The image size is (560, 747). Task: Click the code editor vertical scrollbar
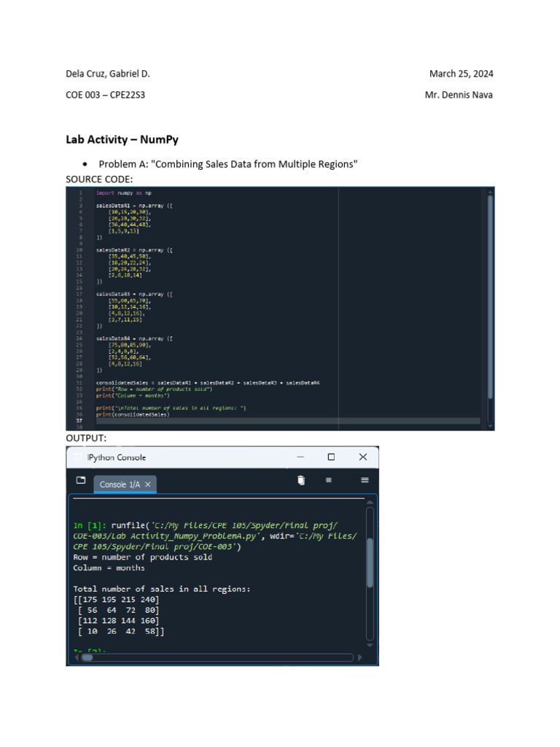pyautogui.click(x=490, y=298)
